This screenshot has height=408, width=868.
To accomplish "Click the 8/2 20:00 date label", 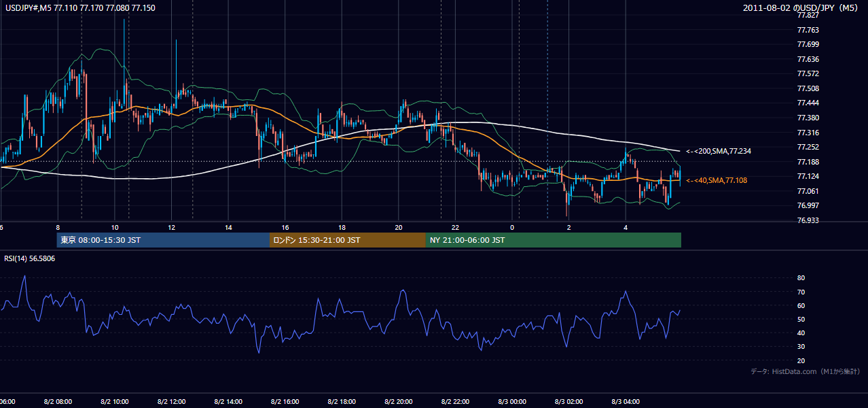I will click(399, 401).
